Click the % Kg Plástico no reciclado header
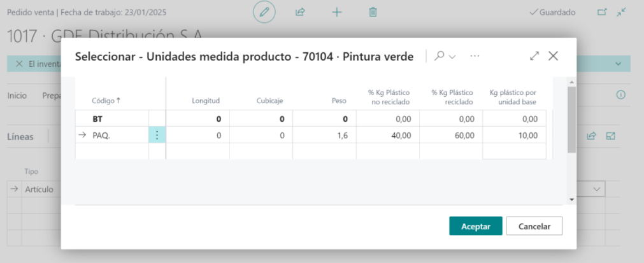Viewport: 644px width, 263px height. pyautogui.click(x=389, y=97)
